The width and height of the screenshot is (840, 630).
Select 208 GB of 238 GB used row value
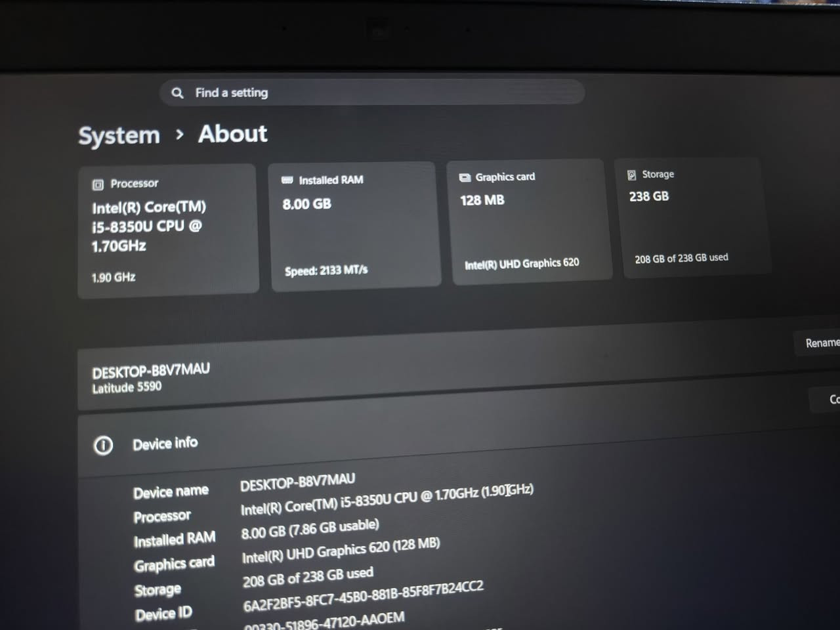[308, 577]
